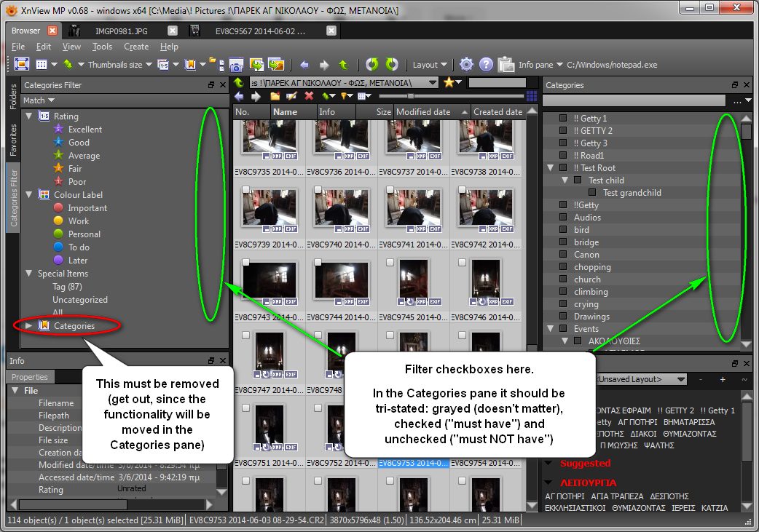Check the '!! Getty 1' category checkbox
759x532 pixels.
[562, 118]
